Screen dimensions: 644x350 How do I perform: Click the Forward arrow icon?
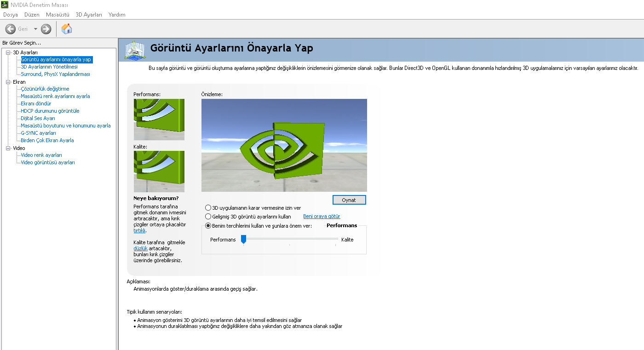[x=46, y=29]
